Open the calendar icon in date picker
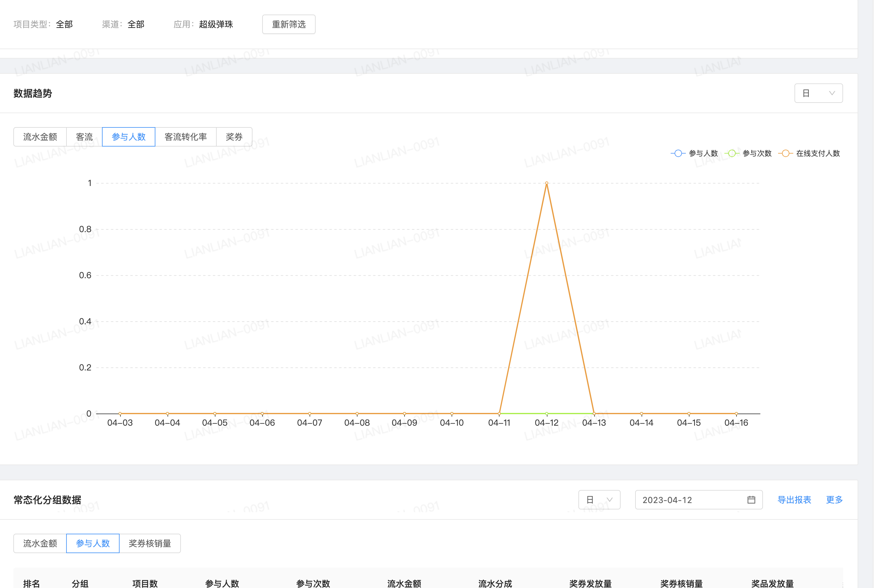Screen dimensions: 874x588 click(751, 499)
